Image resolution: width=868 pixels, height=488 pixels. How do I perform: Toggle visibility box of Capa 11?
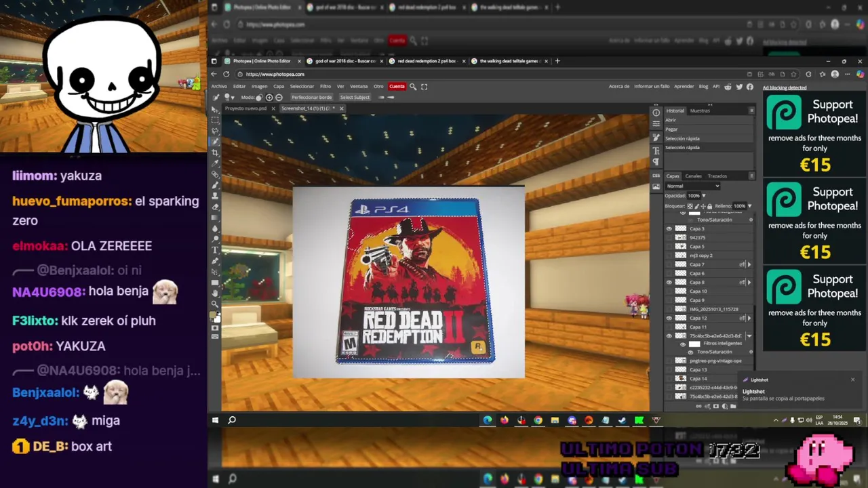(669, 327)
